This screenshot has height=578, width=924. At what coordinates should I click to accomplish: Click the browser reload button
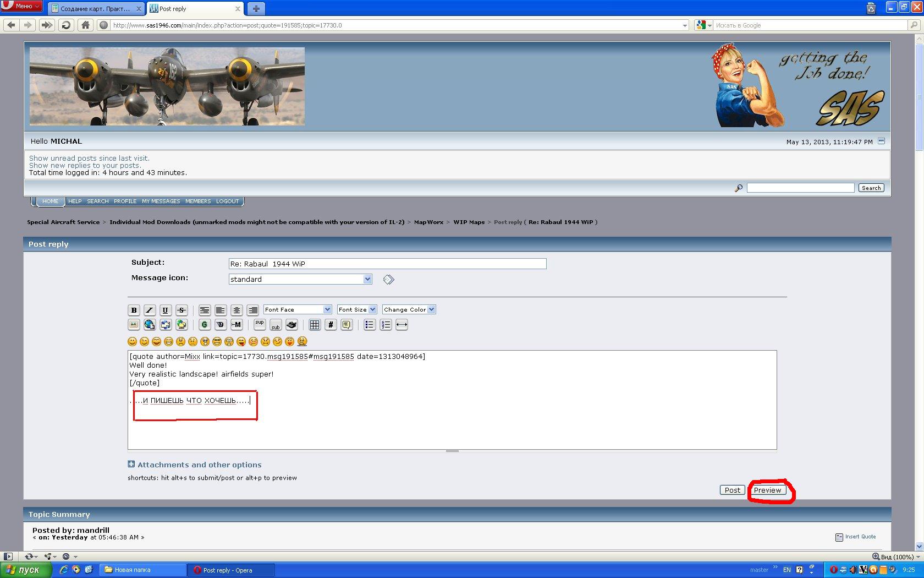[66, 25]
